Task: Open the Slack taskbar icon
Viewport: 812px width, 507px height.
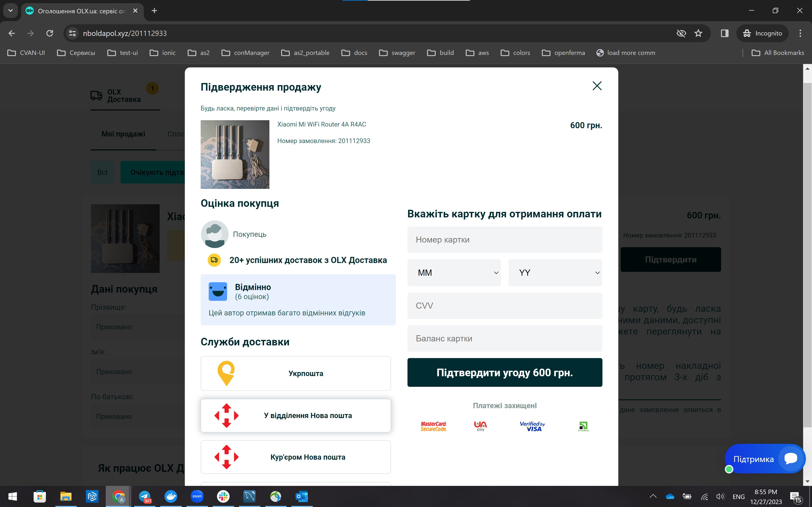Action: click(x=223, y=496)
